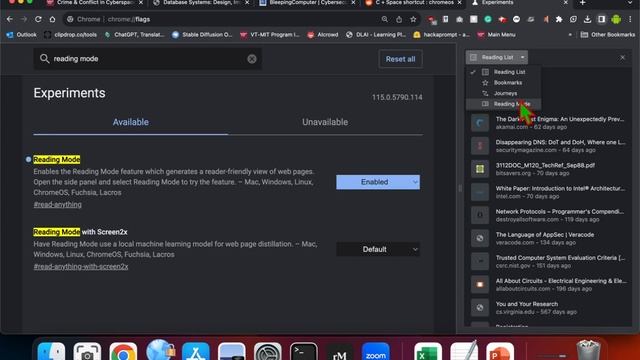This screenshot has width=640, height=360.
Task: Open Finder from the Dock
Action: point(51,351)
